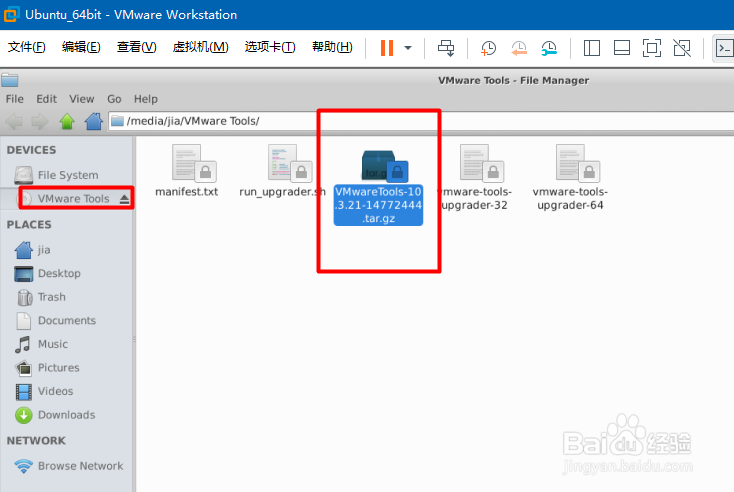The height and width of the screenshot is (492, 734).
Task: Click the Unity mode icon
Action: [682, 48]
